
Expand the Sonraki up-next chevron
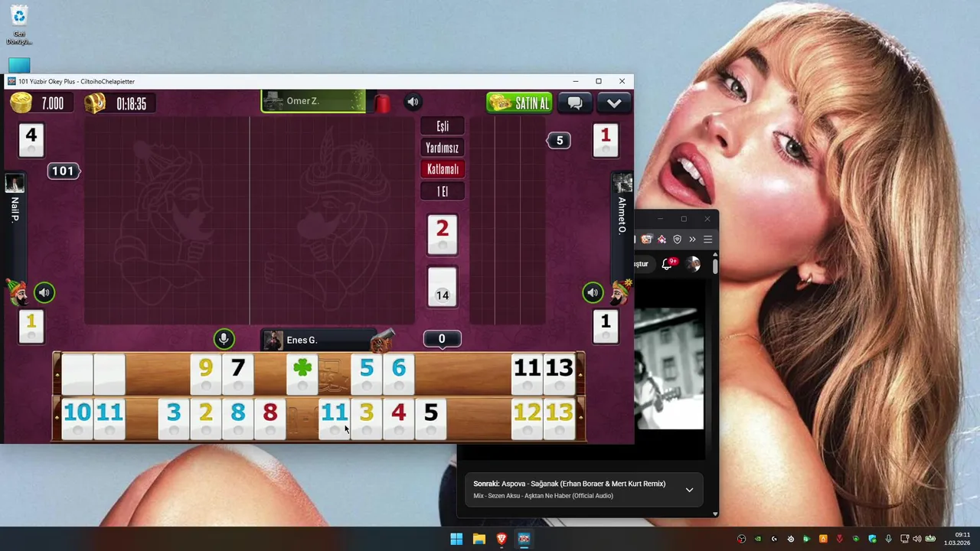pyautogui.click(x=689, y=490)
